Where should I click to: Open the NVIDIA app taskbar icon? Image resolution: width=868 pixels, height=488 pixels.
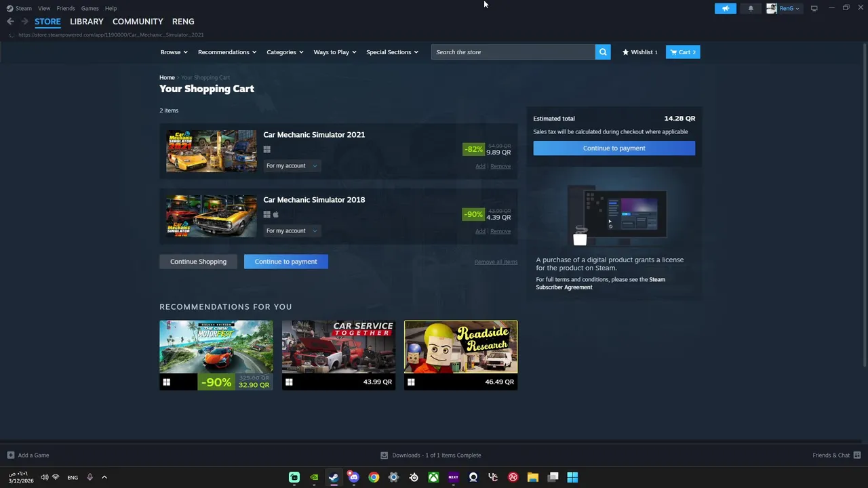coord(314,477)
